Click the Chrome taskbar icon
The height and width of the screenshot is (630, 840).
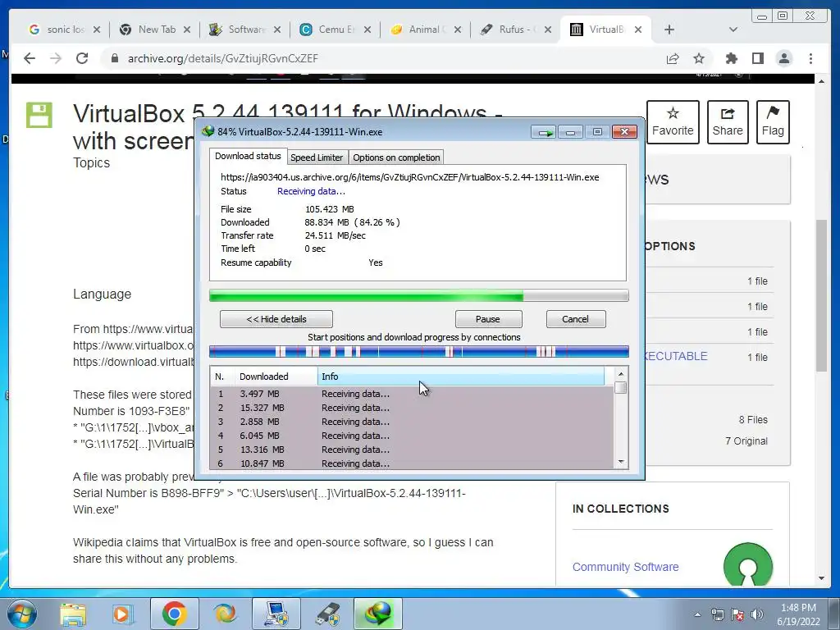pos(174,614)
